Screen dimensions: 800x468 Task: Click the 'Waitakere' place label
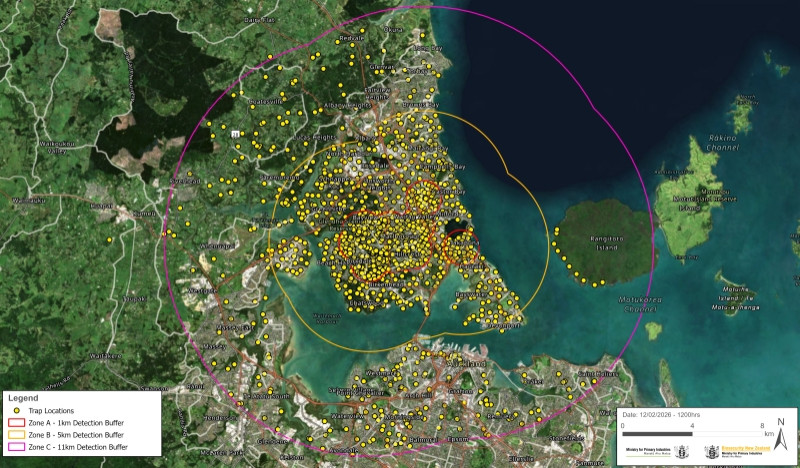pyautogui.click(x=105, y=356)
